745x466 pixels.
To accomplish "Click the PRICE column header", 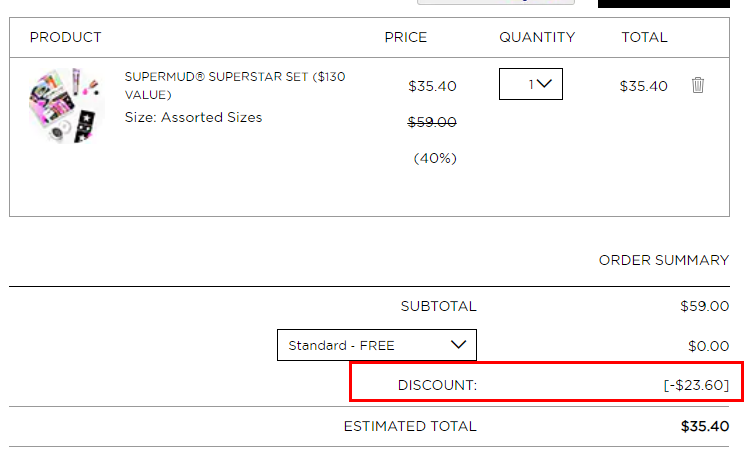I will pyautogui.click(x=406, y=37).
